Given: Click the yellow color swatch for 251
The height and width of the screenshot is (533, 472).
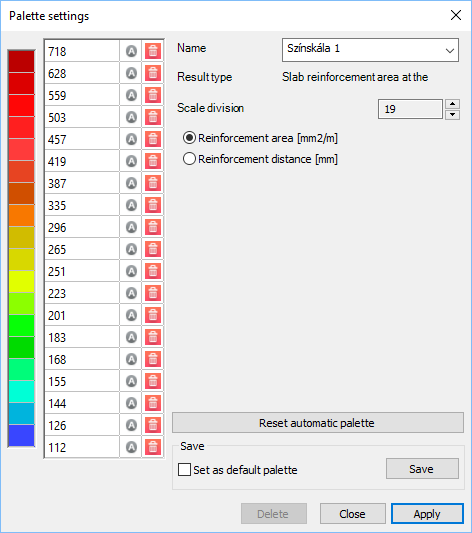Looking at the screenshot, I should pos(21,260).
